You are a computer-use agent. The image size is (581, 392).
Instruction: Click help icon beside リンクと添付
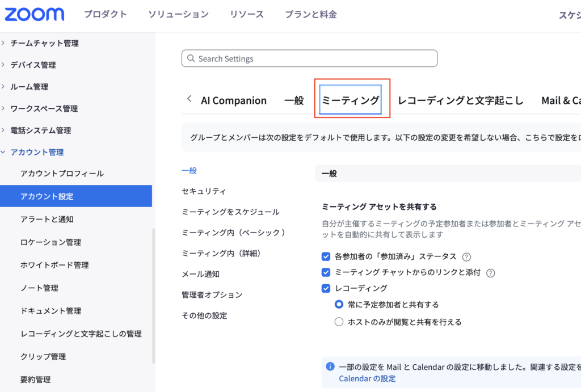tap(491, 273)
